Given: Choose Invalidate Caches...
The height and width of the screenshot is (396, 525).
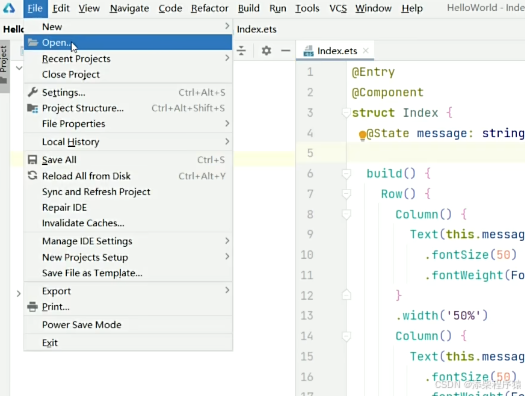Looking at the screenshot, I should click(128, 223).
